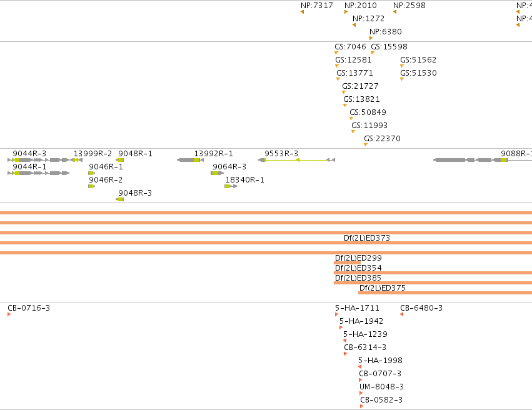Select the GS:13771 insertion label
This screenshot has width=532, height=410.
pos(354,73)
